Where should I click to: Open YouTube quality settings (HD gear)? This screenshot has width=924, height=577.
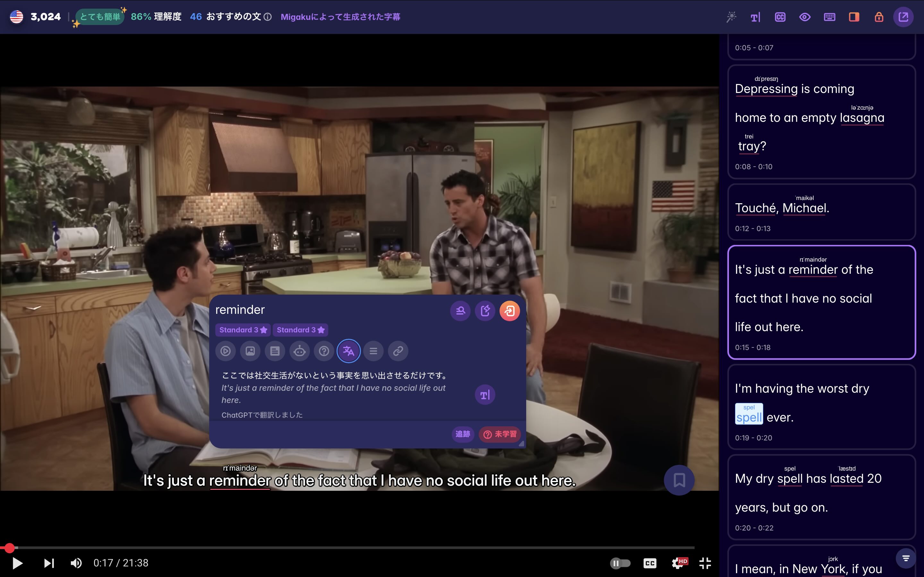tap(679, 563)
